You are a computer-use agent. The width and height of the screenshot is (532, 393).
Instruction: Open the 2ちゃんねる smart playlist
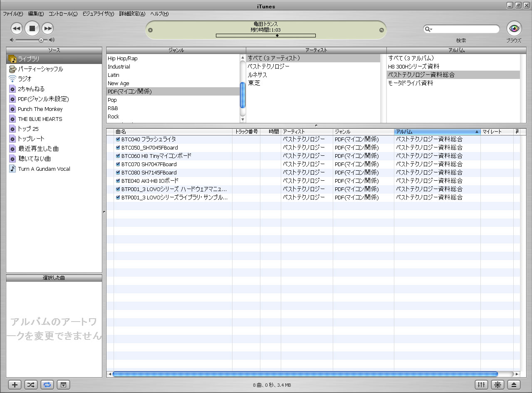[54, 89]
